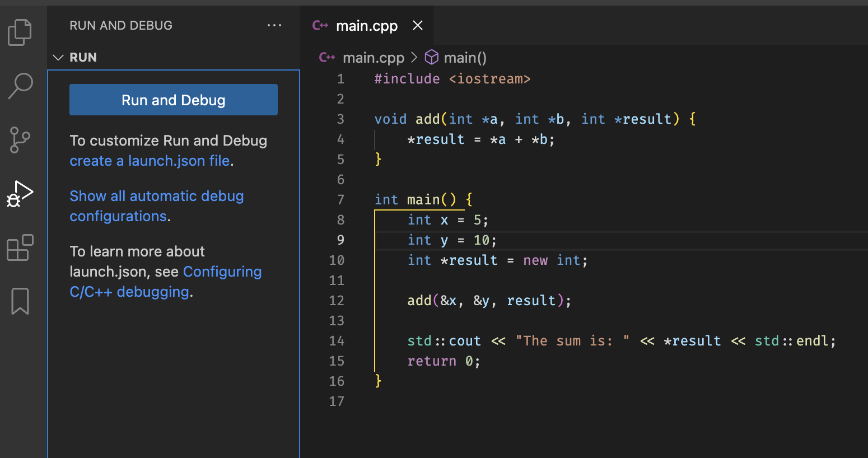Select the Run and Debug activity icon
Screen dimensions: 868x458
pyautogui.click(x=20, y=194)
